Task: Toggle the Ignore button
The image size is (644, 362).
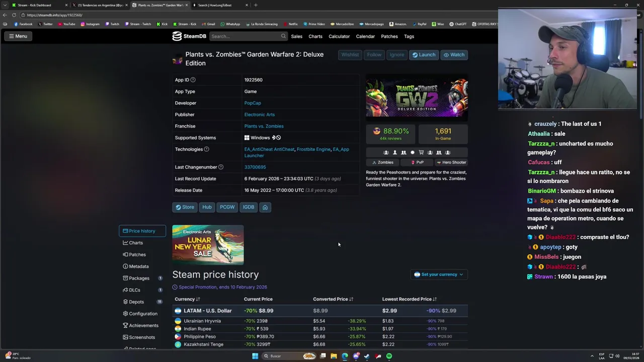Action: (x=396, y=55)
